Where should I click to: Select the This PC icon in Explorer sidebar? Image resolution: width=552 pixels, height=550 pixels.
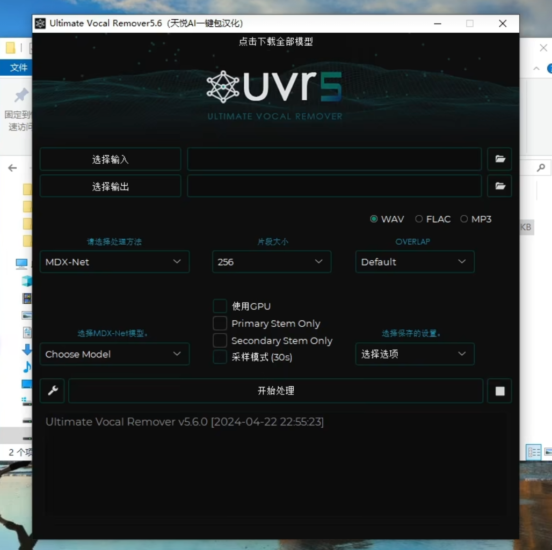(x=22, y=263)
